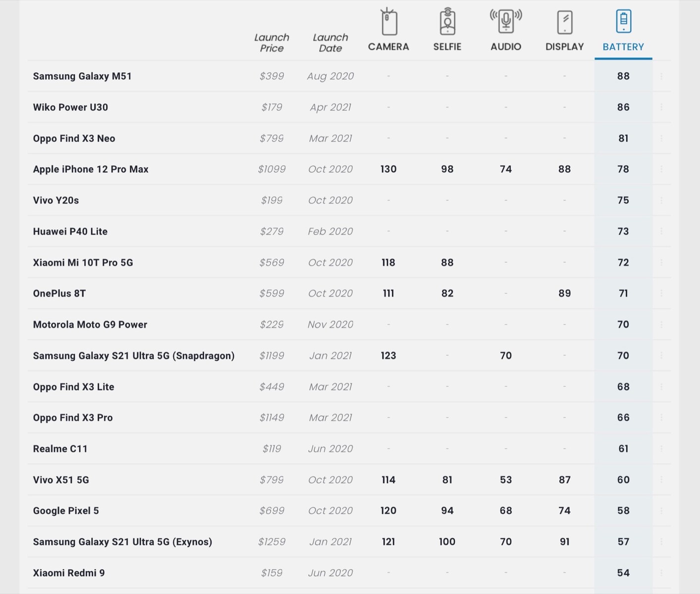Select the Selfie column icon
The height and width of the screenshot is (594, 700).
447,22
